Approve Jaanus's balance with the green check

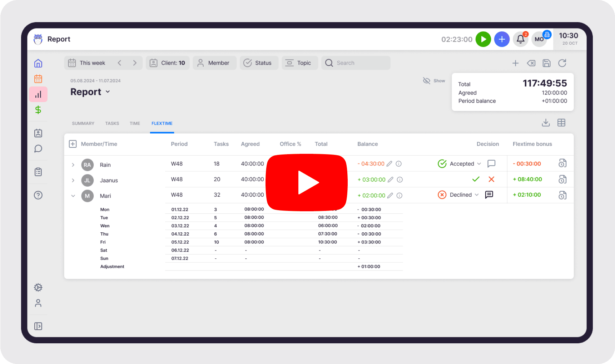pos(476,179)
